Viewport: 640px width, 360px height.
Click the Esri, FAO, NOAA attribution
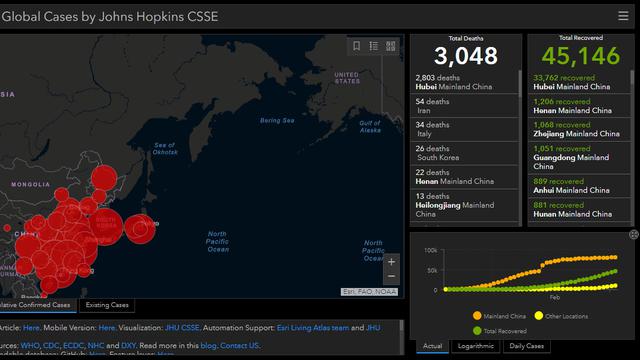(x=369, y=291)
